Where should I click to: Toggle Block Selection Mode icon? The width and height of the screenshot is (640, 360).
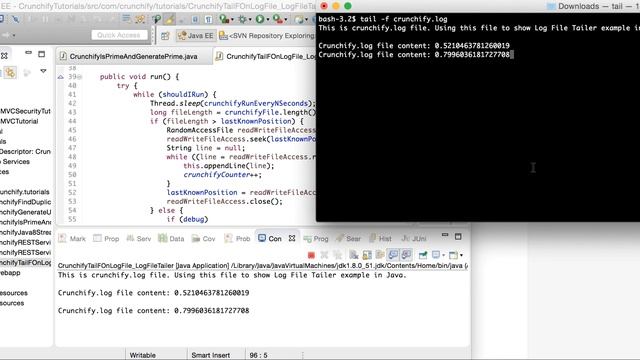[195, 20]
